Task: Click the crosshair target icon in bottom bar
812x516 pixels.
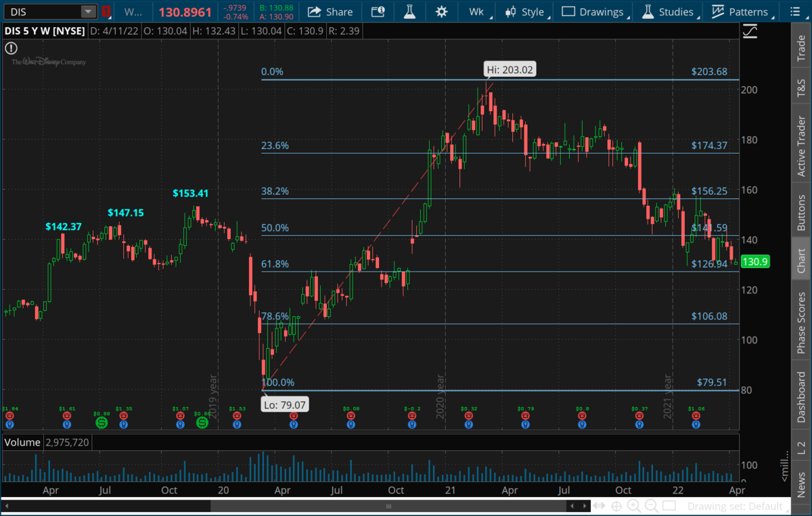Action: (617, 506)
